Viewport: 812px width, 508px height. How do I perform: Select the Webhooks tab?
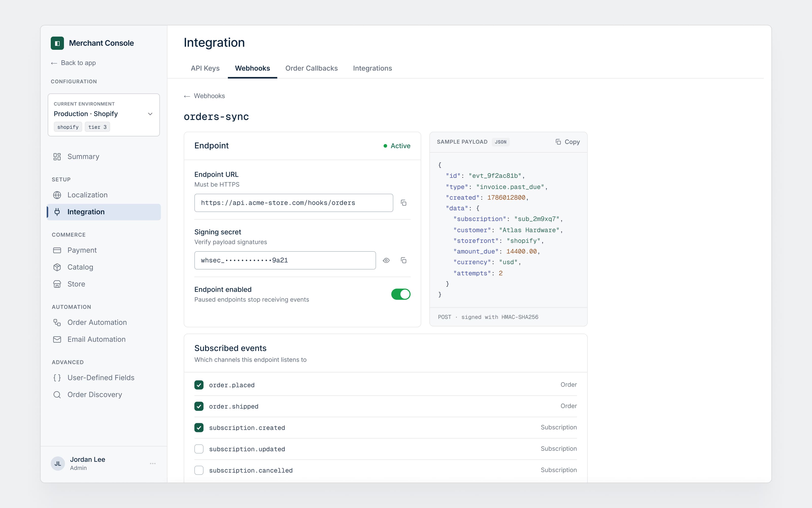click(252, 68)
